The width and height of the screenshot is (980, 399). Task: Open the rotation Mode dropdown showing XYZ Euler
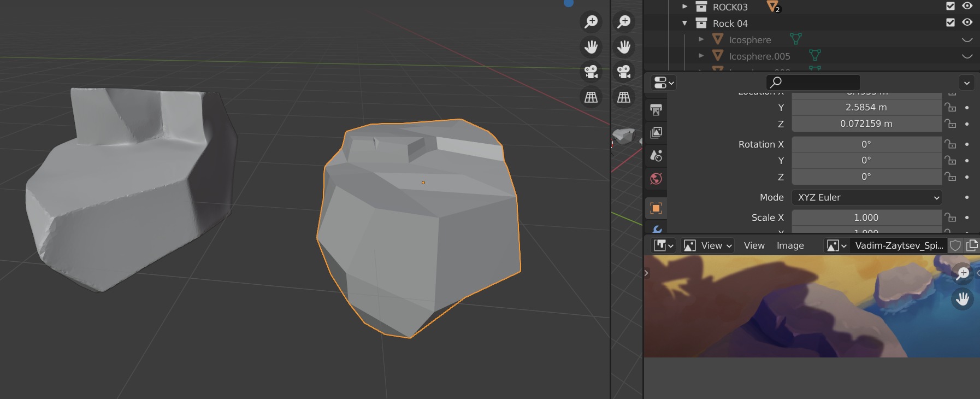[867, 197]
